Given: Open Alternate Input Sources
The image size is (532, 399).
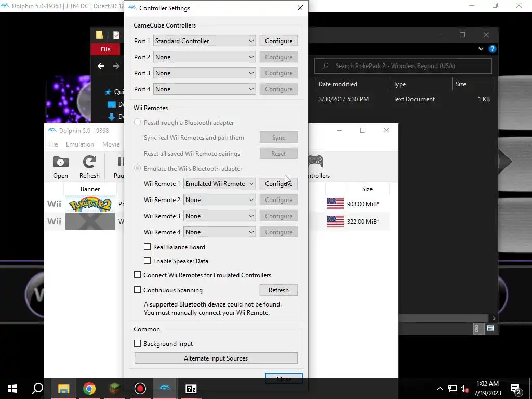Looking at the screenshot, I should point(216,358).
